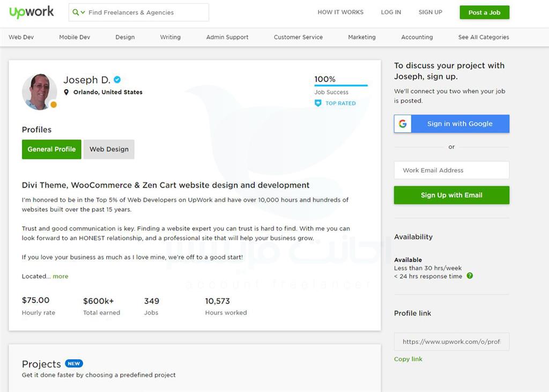The height and width of the screenshot is (392, 549).
Task: Click the Job Success progress bar
Action: [x=341, y=85]
